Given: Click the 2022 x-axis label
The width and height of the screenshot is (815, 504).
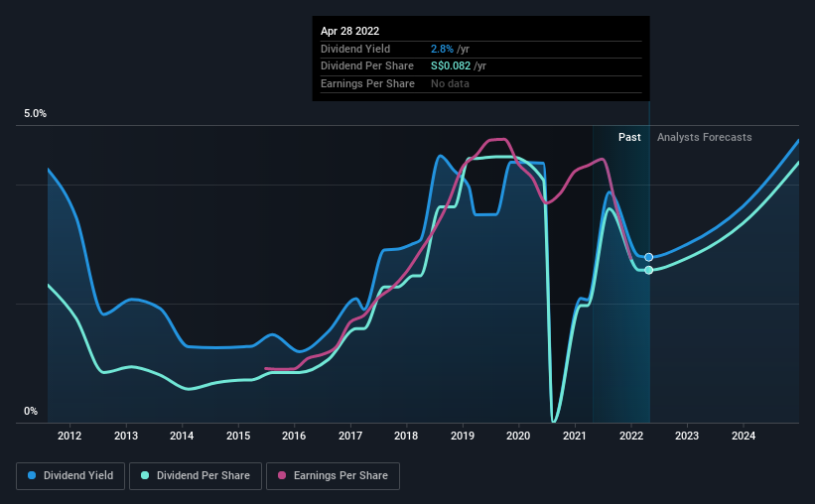Looking at the screenshot, I should tap(631, 436).
